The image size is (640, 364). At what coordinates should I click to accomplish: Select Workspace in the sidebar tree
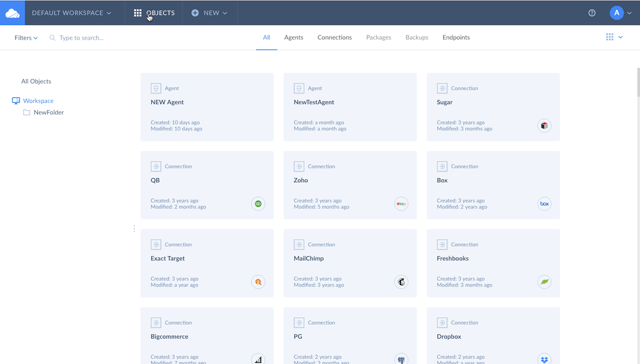(39, 101)
